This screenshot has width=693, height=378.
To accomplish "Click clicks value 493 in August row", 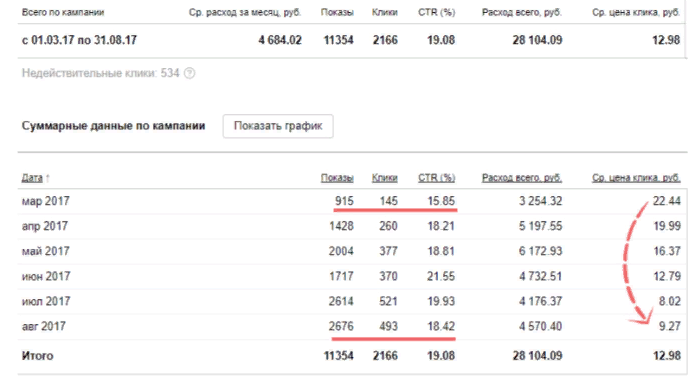I will [x=388, y=326].
